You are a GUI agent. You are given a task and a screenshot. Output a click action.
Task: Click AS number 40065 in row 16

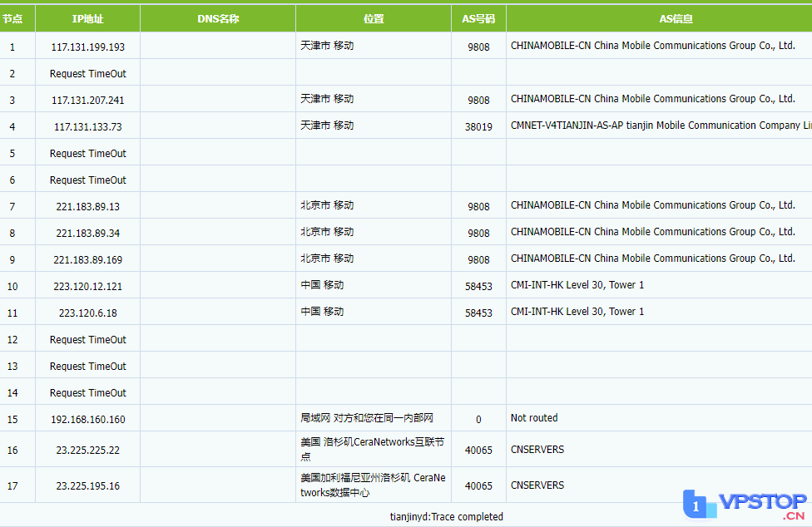click(x=478, y=451)
